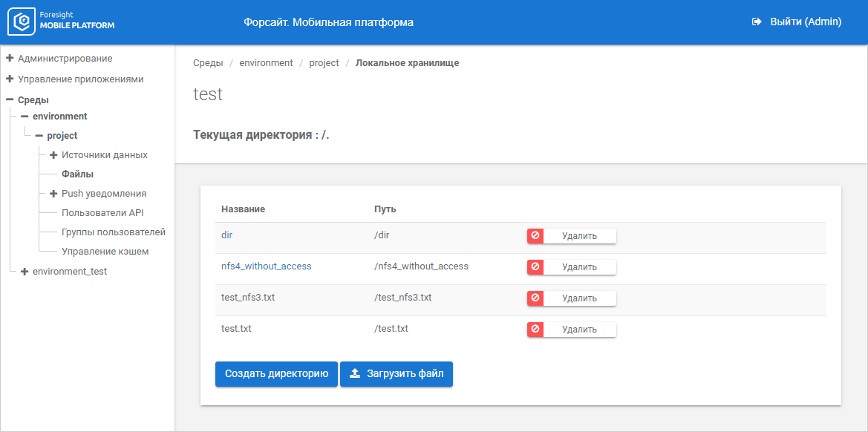Go to Среды breadcrumb link
The width and height of the screenshot is (868, 432).
point(208,63)
